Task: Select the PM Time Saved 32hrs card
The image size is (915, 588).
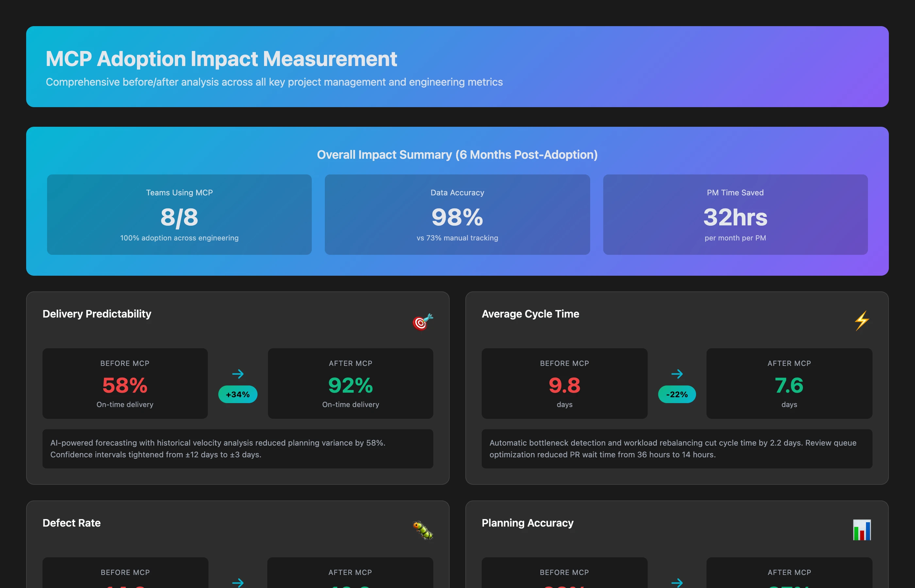Action: pyautogui.click(x=736, y=215)
